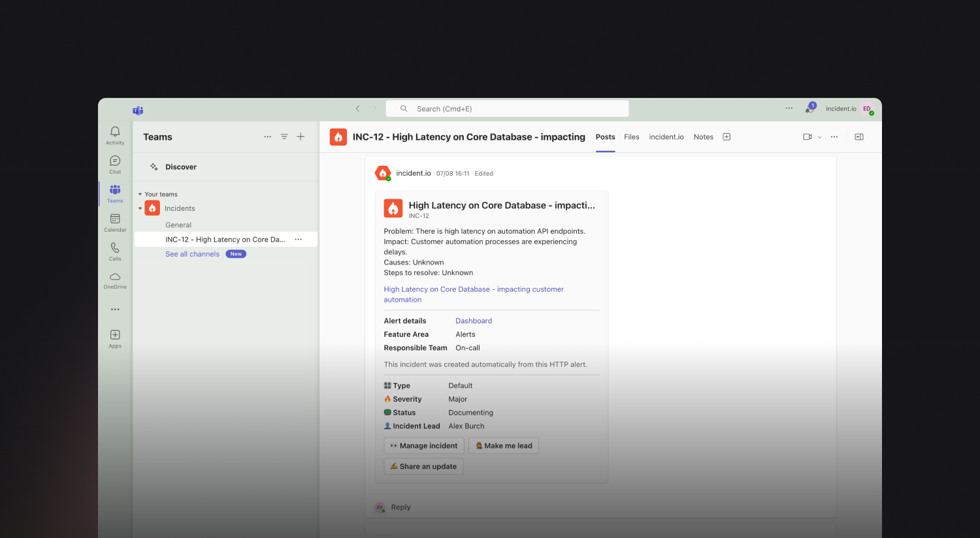The height and width of the screenshot is (538, 980).
Task: Click the Make me lead button
Action: point(504,446)
